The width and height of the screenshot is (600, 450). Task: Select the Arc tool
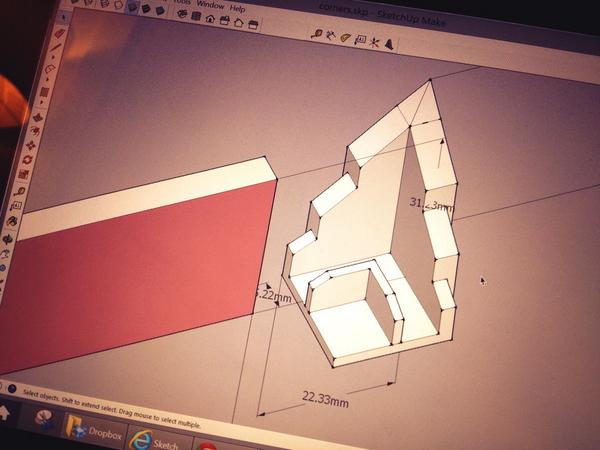coord(50,69)
